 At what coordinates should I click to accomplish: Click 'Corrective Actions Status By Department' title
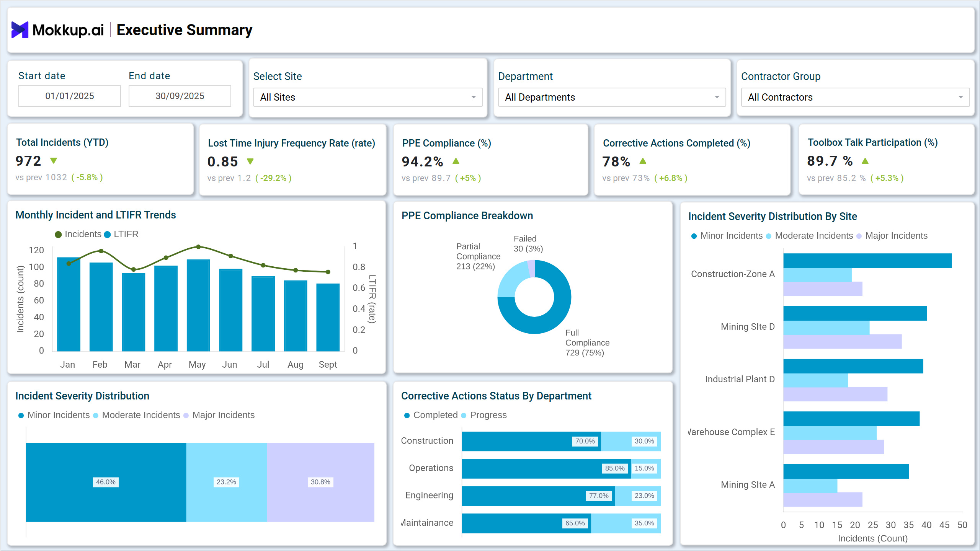click(x=496, y=396)
